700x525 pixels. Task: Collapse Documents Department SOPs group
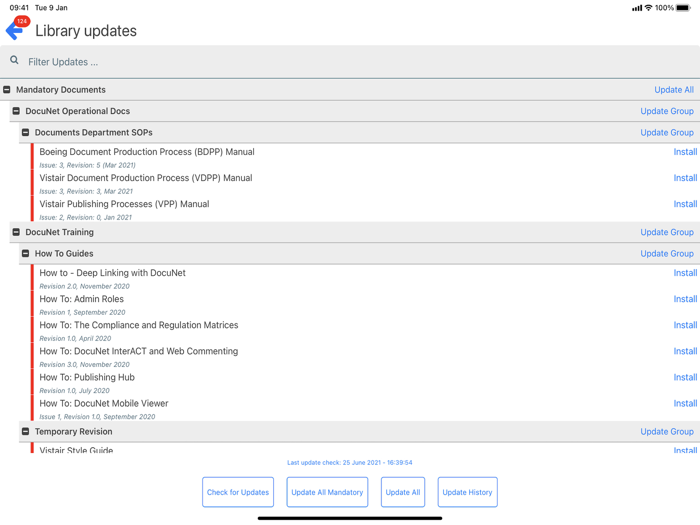[x=25, y=133]
